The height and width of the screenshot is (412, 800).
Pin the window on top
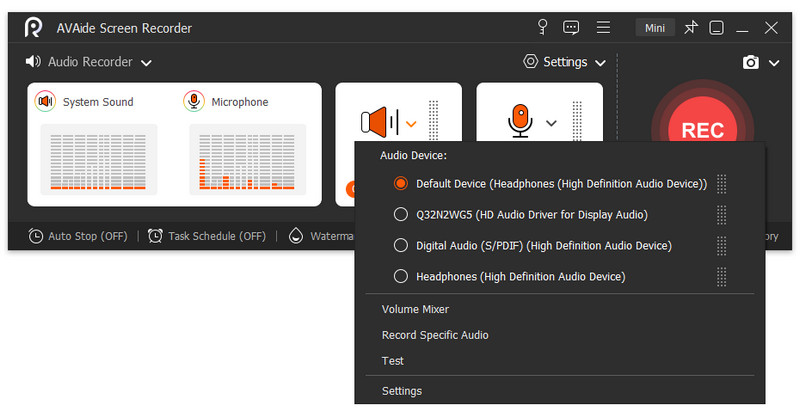point(691,27)
